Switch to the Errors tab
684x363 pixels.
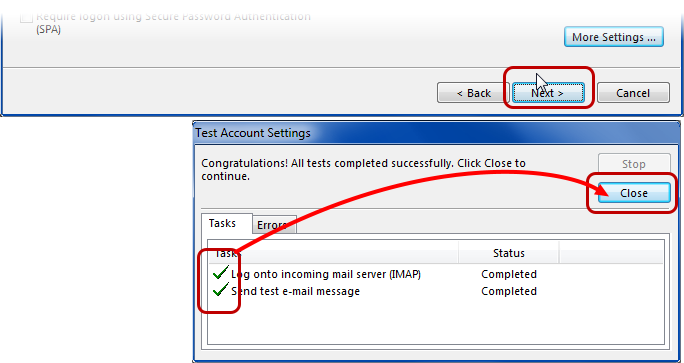[274, 225]
